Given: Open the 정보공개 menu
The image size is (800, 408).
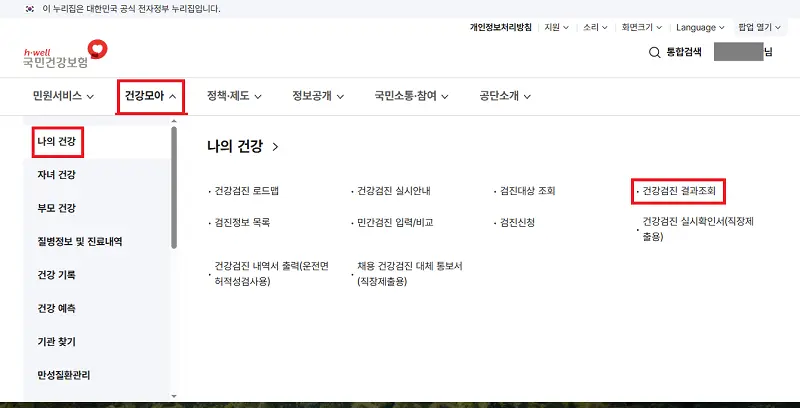Looking at the screenshot, I should tap(318, 96).
